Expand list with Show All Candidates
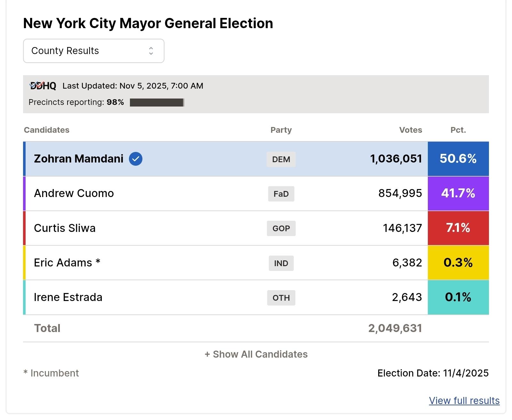 point(256,354)
